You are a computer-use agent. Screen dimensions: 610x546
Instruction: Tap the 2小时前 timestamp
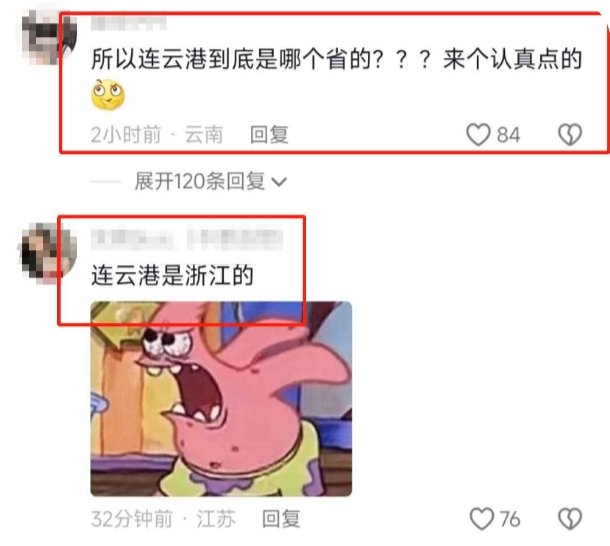pos(126,135)
